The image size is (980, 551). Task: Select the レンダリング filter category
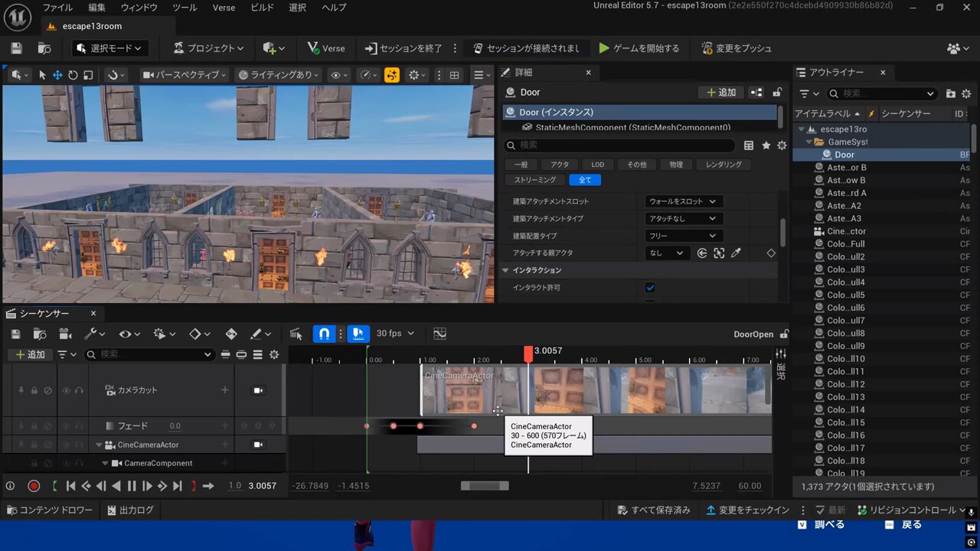point(724,165)
